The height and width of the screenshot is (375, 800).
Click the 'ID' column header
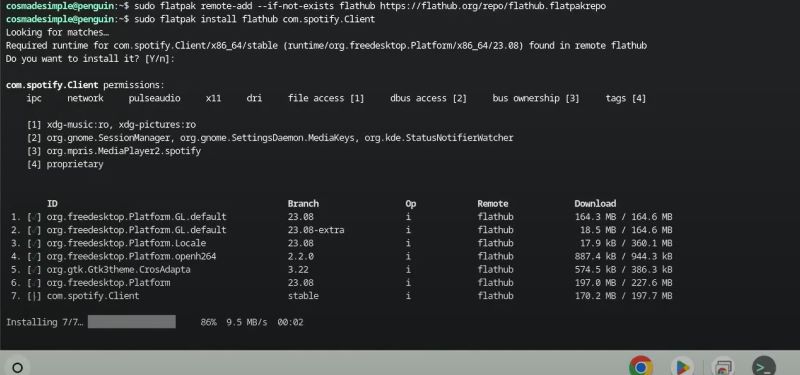click(52, 204)
